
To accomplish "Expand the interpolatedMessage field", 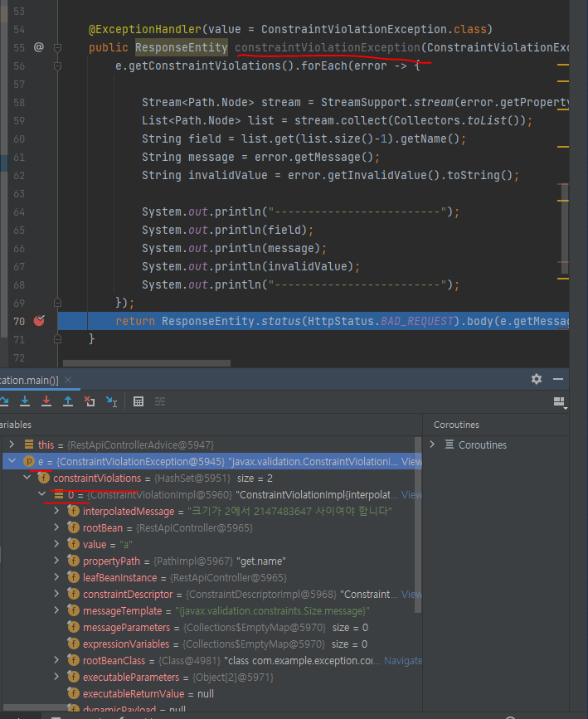I will coord(56,510).
